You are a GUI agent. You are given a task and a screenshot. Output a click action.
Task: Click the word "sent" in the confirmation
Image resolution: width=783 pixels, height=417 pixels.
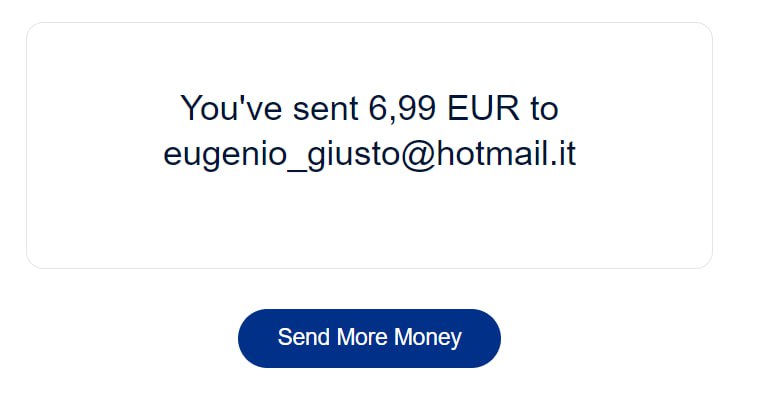coord(326,109)
